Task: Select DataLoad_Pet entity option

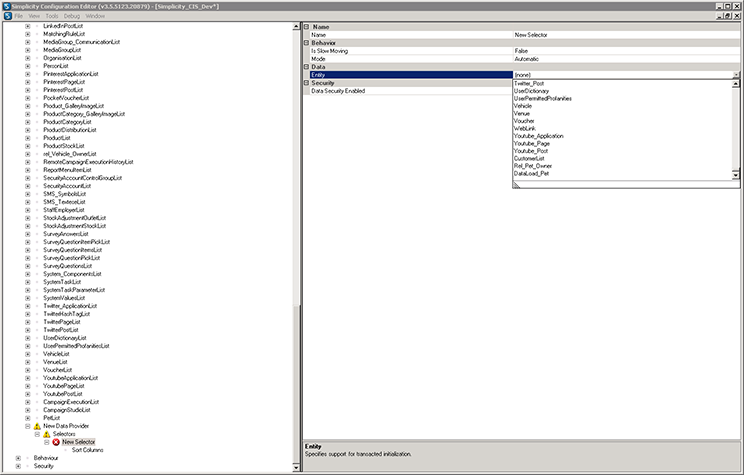Action: point(531,174)
